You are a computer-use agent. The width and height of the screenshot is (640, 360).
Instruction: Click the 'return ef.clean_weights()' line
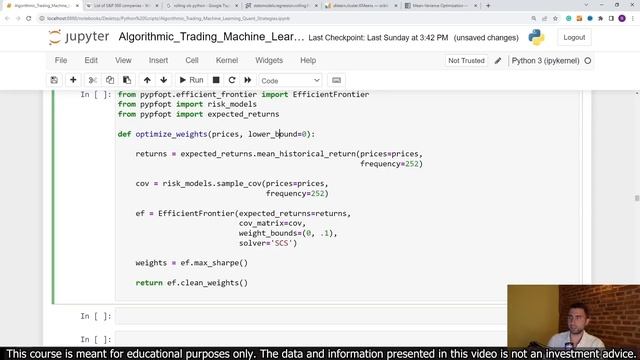(x=191, y=282)
